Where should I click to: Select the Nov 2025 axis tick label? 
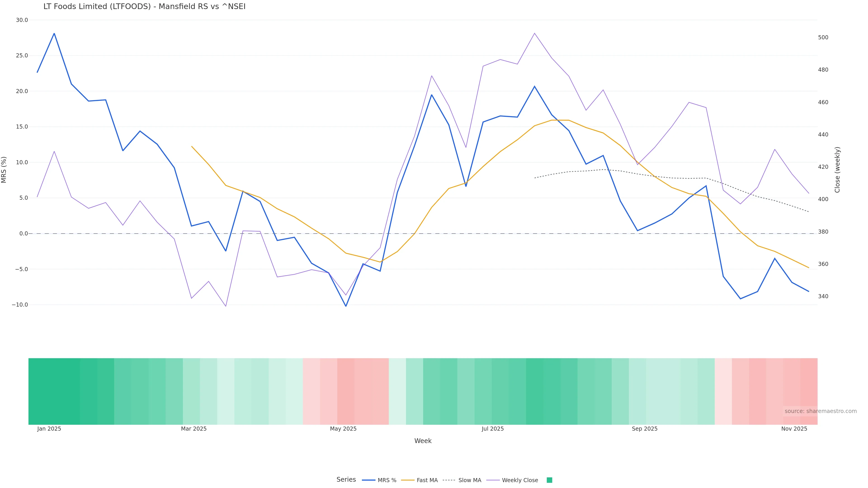[794, 429]
